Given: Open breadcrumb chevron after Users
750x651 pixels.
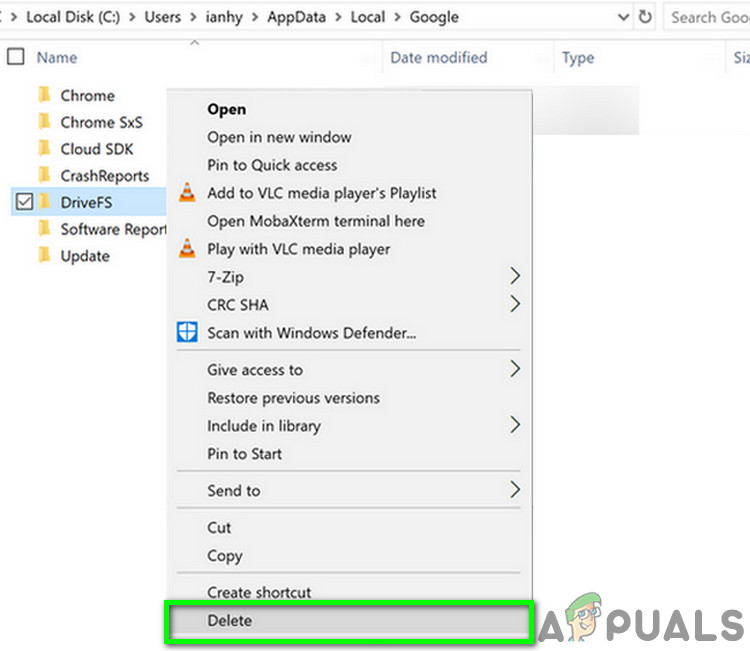Looking at the screenshot, I should tap(193, 17).
